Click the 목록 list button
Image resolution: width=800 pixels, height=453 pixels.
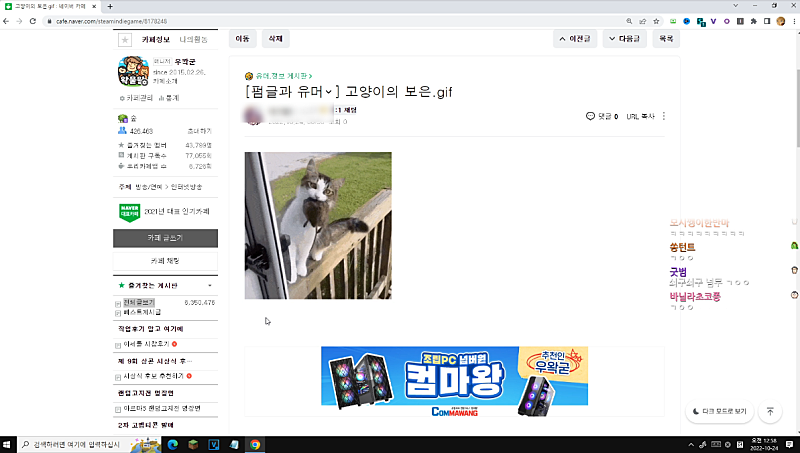[666, 39]
